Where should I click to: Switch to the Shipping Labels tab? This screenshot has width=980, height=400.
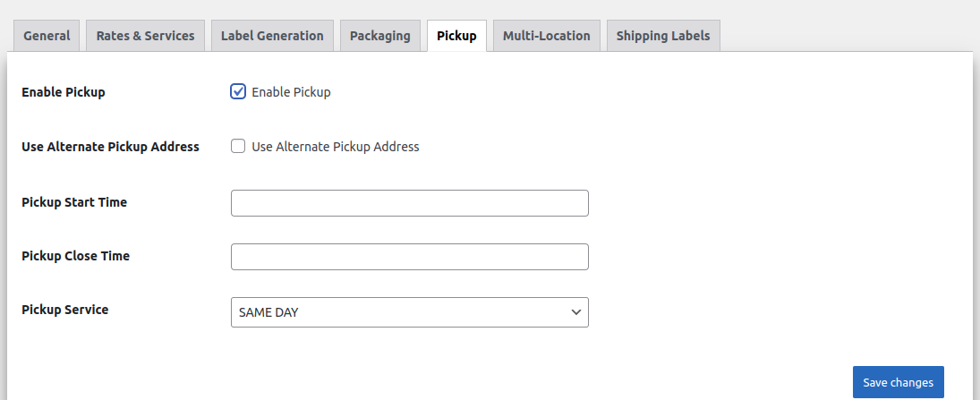point(663,36)
